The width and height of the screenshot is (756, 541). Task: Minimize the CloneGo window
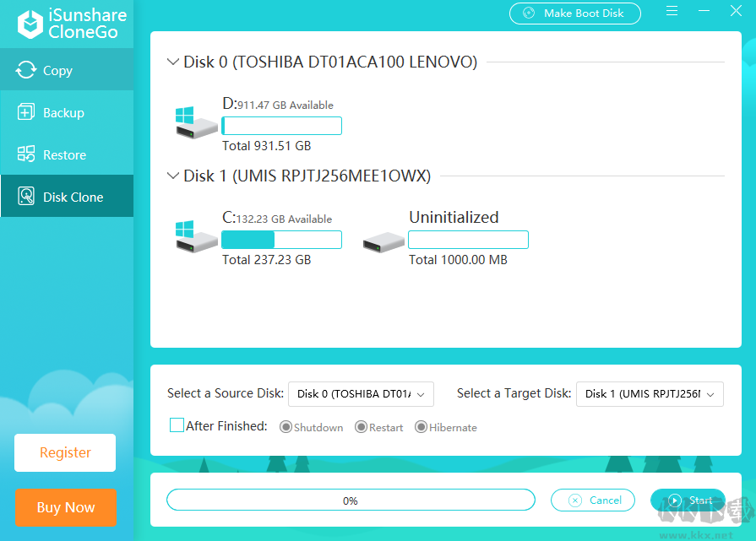tap(704, 11)
